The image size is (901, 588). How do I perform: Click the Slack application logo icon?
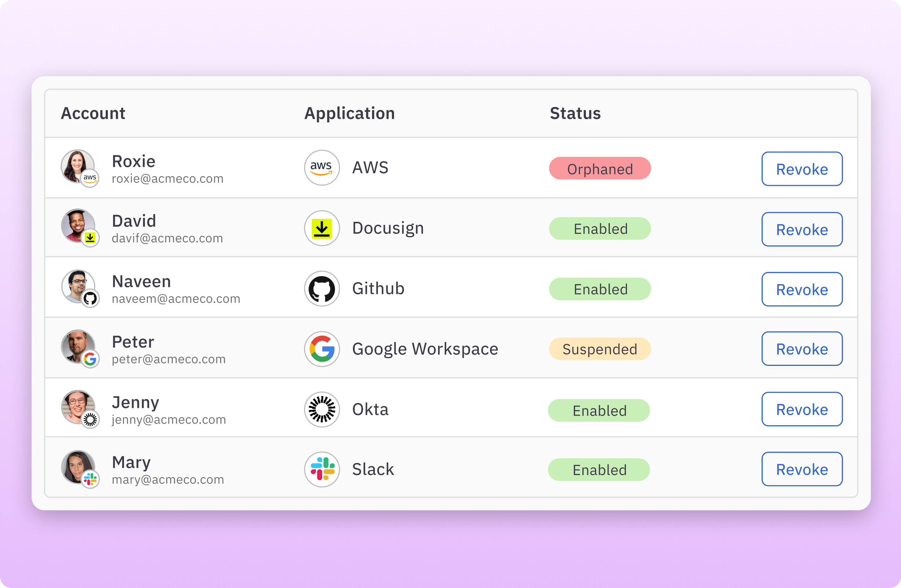321,469
